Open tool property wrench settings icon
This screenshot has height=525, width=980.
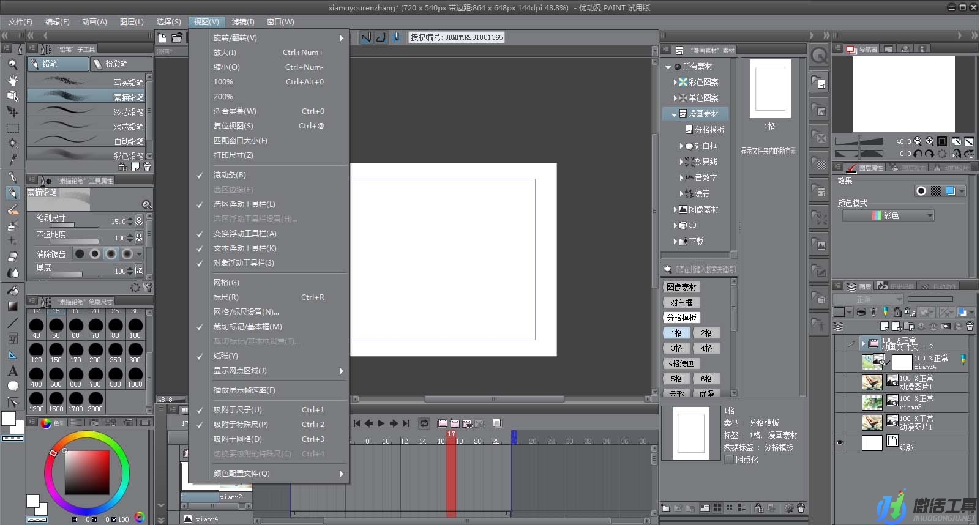tap(147, 287)
